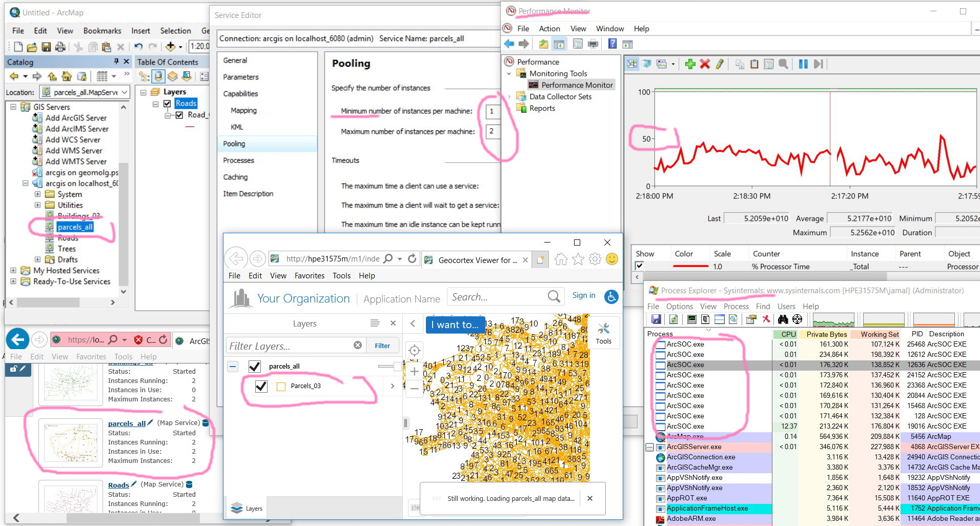Click the Update Data step icon in Performance Monitor
The image size is (980, 526).
click(x=818, y=64)
